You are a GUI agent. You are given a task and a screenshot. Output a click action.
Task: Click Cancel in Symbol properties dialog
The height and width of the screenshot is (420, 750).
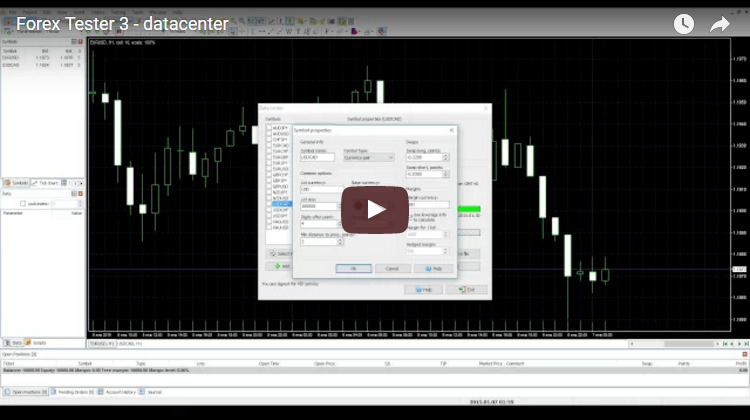[392, 268]
